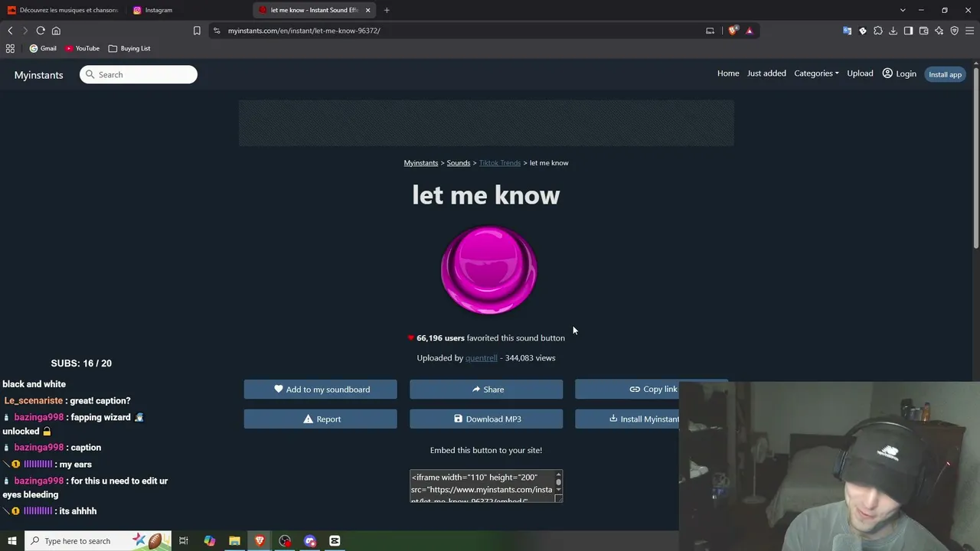
Task: Click the 'Install Myinstant' button
Action: tap(627, 419)
